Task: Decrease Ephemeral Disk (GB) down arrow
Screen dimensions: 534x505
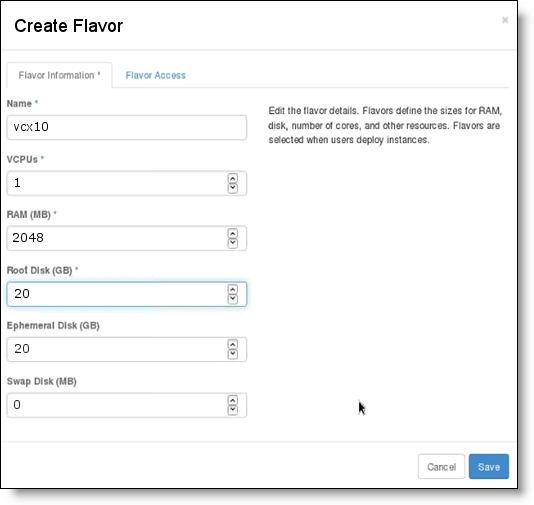Action: click(x=233, y=354)
